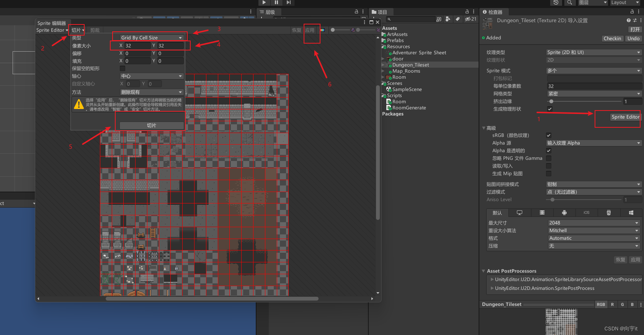Select the dedicated server platform tab

542,213
